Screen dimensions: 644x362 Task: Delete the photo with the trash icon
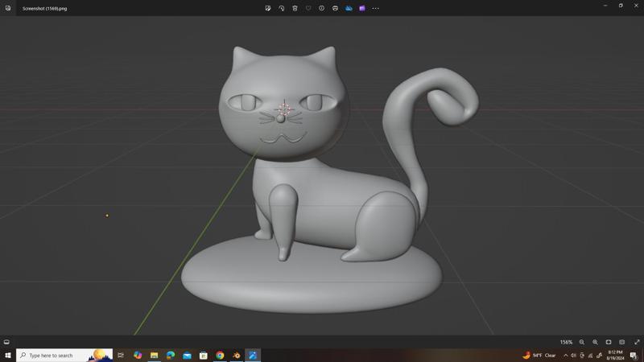[x=295, y=8]
